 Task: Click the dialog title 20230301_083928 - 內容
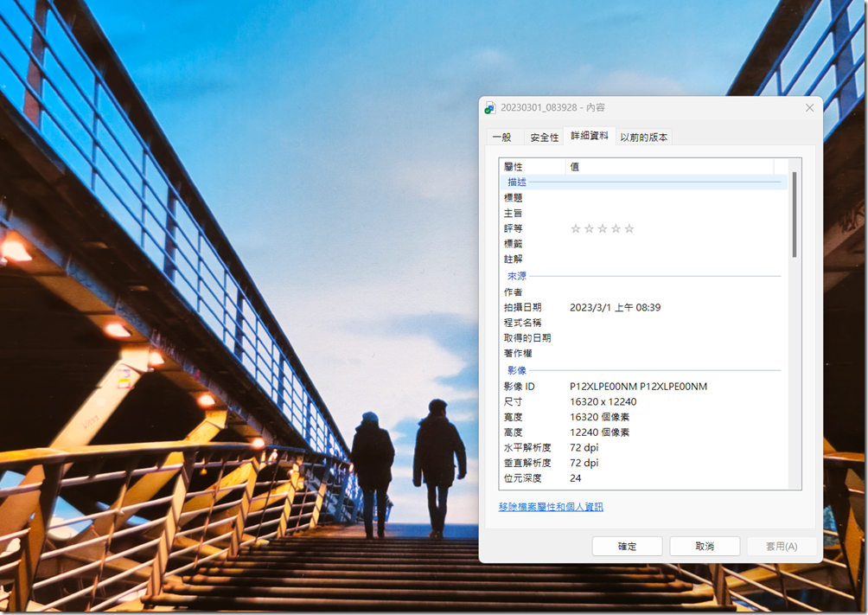[552, 107]
